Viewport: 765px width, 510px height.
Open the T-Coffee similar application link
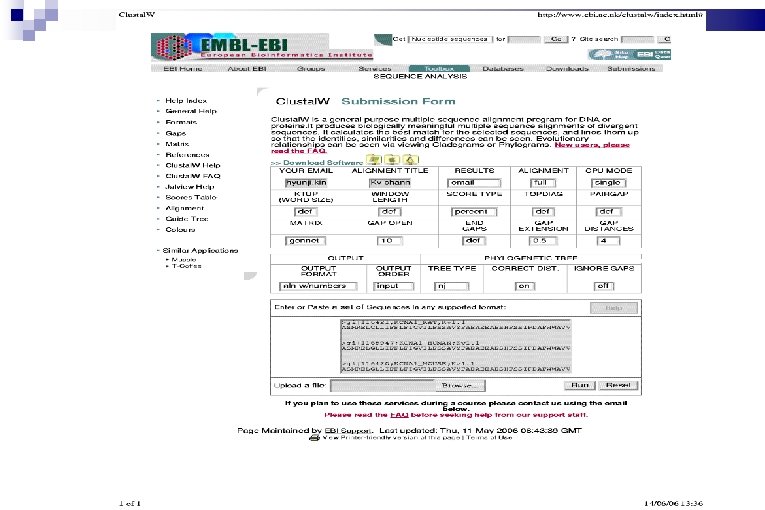tap(186, 266)
